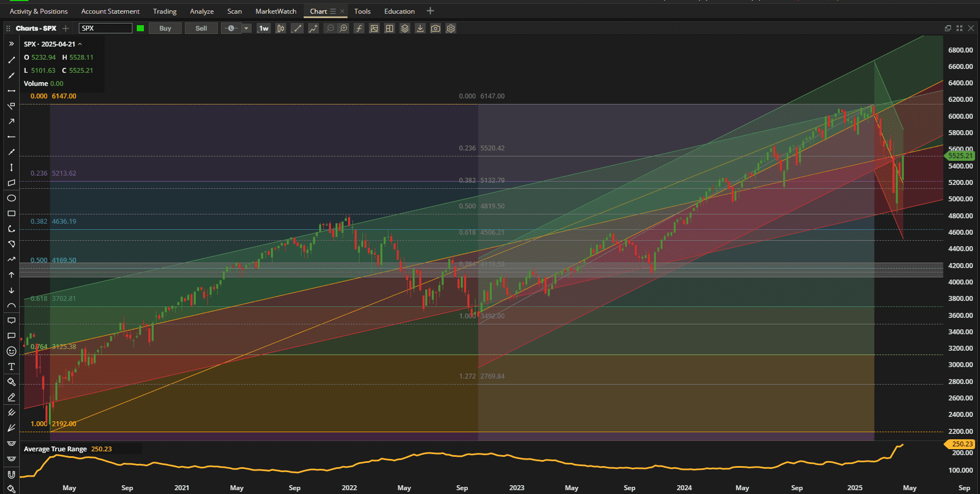
Task: Select the trend line drawing tool
Action: point(11,60)
